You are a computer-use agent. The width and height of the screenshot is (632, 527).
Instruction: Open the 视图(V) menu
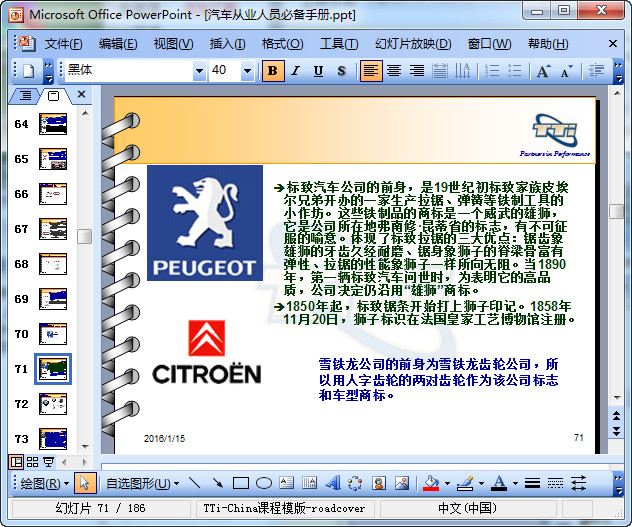pos(173,44)
